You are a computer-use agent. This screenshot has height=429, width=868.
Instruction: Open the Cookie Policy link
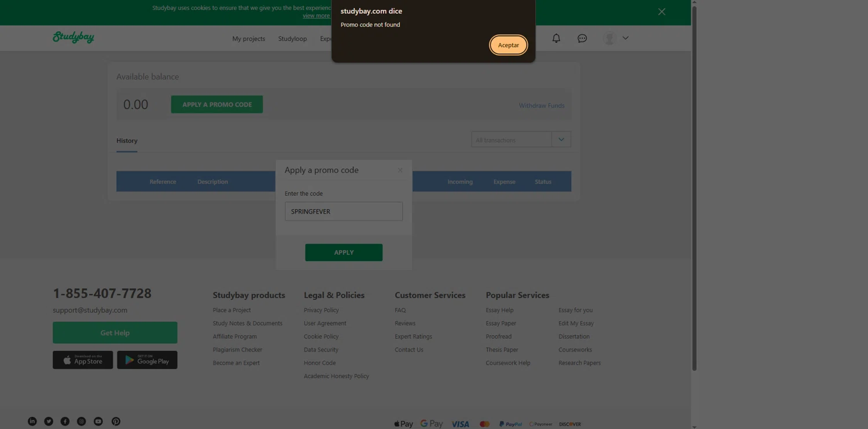tap(321, 336)
